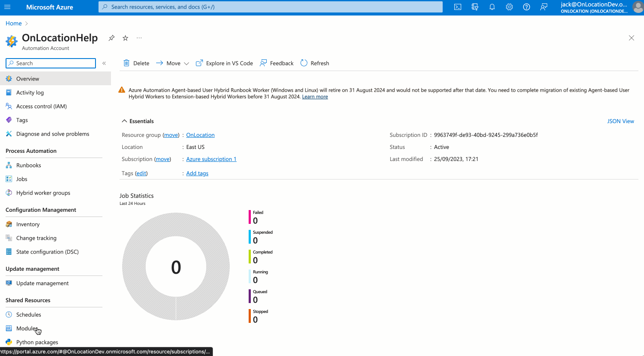Image resolution: width=644 pixels, height=356 pixels.
Task: Close the OnLocationHelp blade
Action: (x=632, y=38)
